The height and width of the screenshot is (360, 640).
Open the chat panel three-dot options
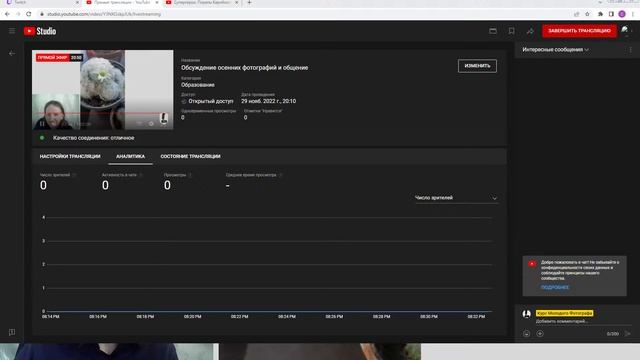(x=631, y=50)
